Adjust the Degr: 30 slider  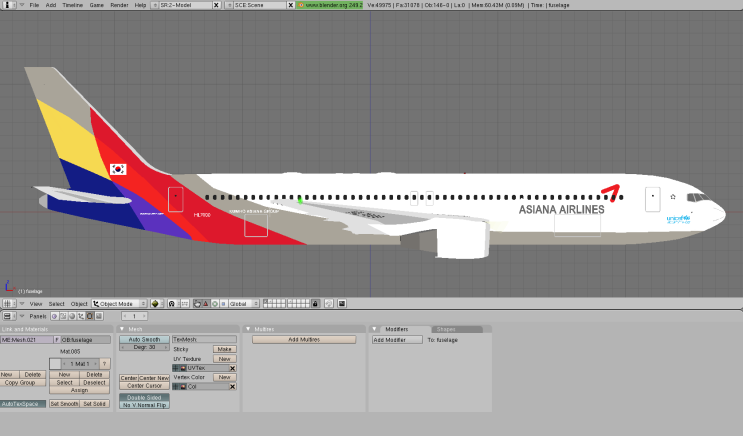[144, 347]
